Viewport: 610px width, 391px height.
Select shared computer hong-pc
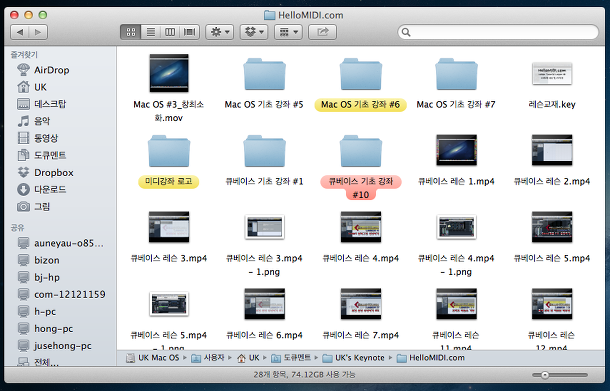click(x=46, y=329)
